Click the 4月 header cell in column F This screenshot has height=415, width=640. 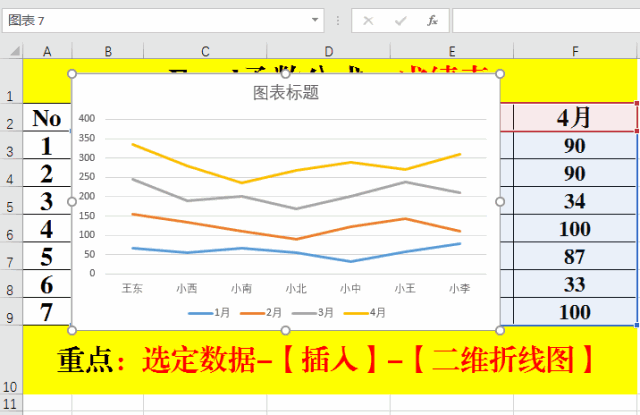point(574,117)
